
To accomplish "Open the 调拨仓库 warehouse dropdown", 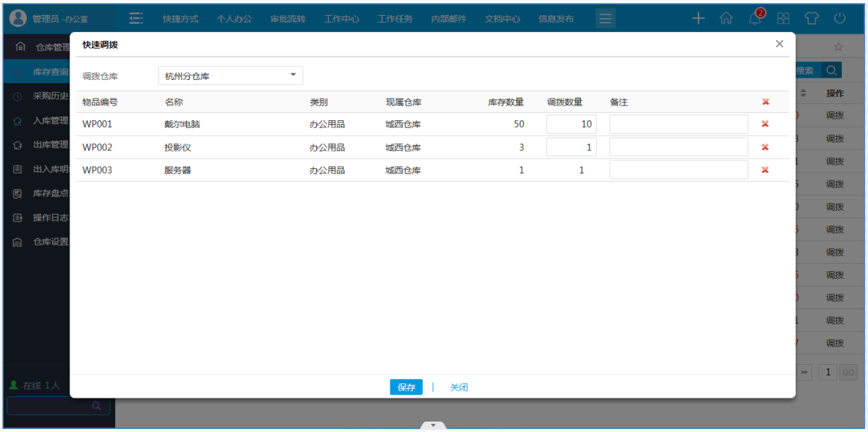I will [230, 75].
